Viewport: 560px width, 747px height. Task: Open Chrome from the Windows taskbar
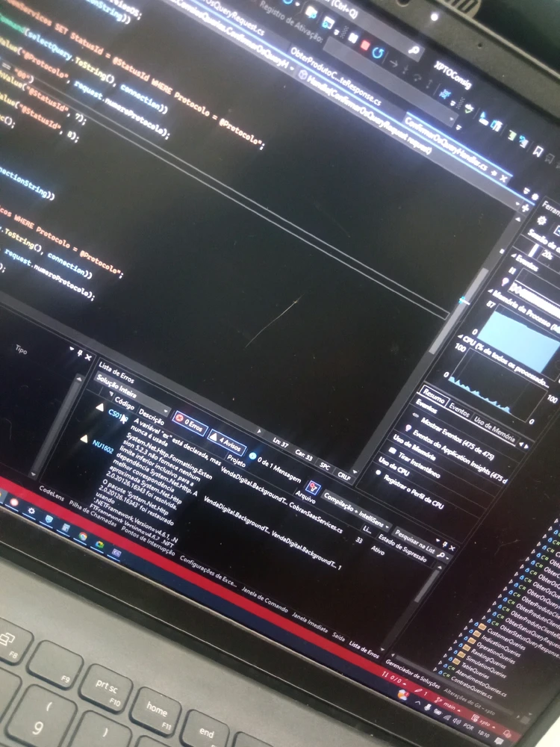pos(82,536)
